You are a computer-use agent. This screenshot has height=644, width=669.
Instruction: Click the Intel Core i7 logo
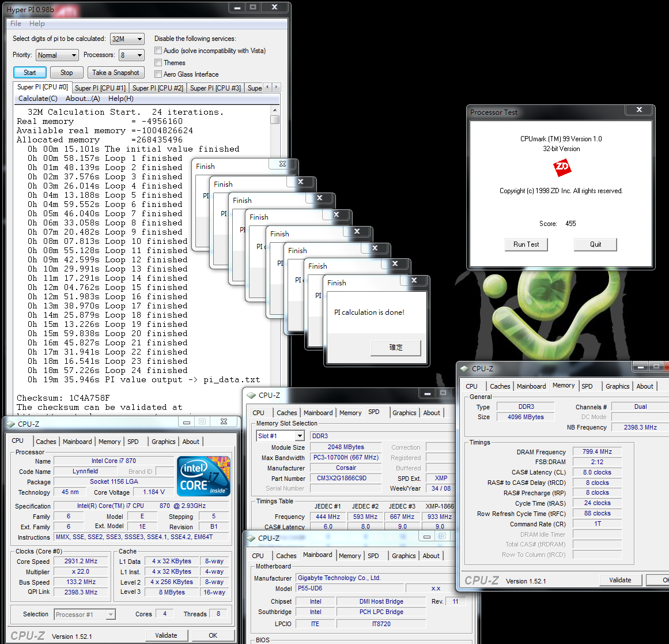point(204,476)
